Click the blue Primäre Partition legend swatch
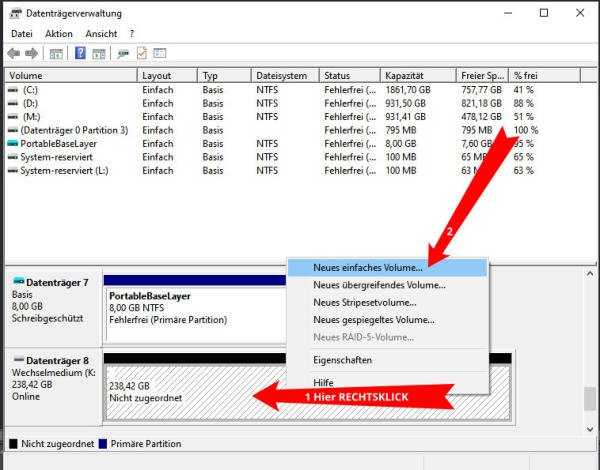 103,444
